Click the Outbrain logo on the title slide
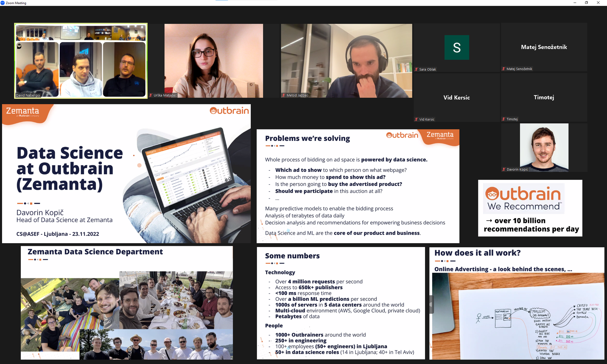Viewport: 607px width, 364px height. tap(229, 110)
